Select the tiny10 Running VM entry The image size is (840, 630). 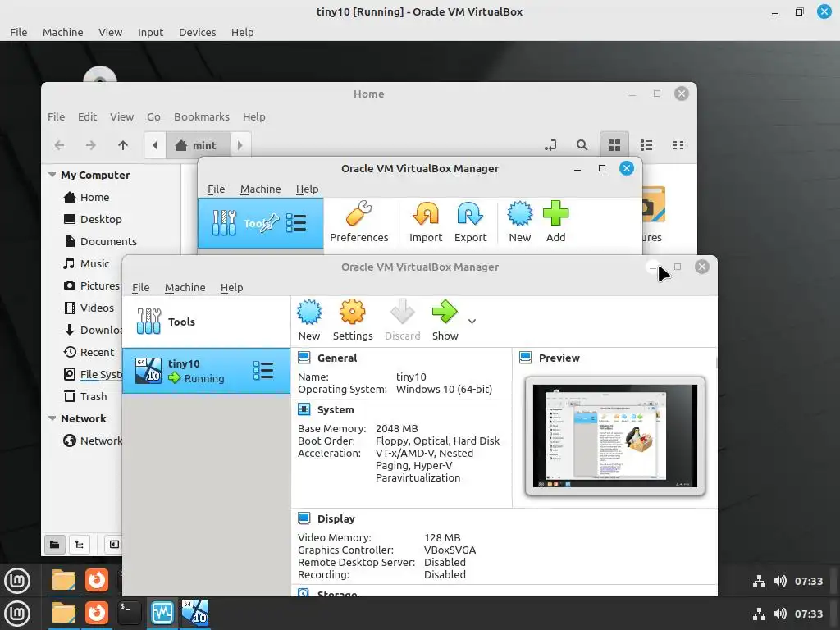[206, 371]
